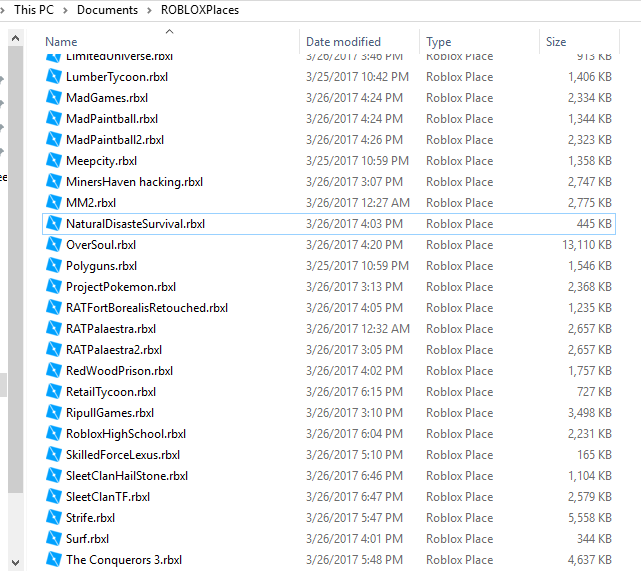Select the file name Meepcity.rbxl

click(x=101, y=161)
